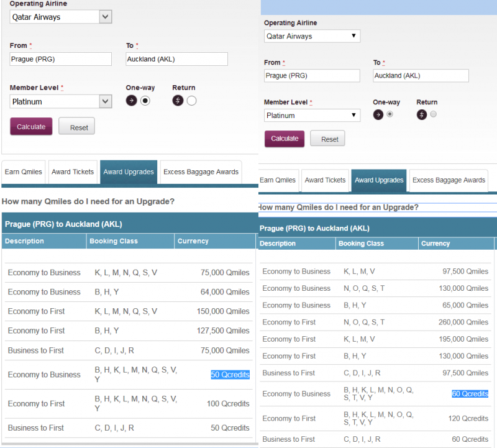497x448 pixels.
Task: Click the To field Auckland (AKL) in right panel
Action: [x=421, y=75]
